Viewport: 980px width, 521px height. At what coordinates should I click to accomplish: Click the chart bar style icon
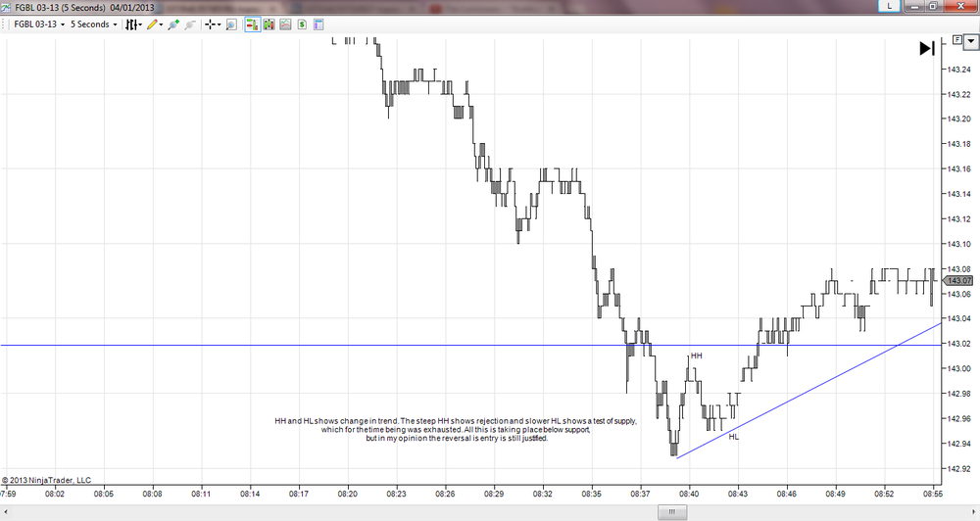[131, 24]
